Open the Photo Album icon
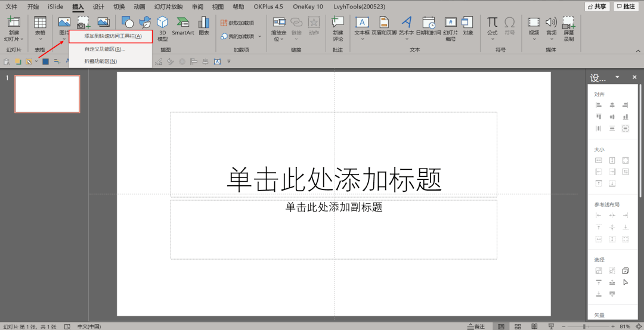The height and width of the screenshot is (330, 644). (103, 23)
